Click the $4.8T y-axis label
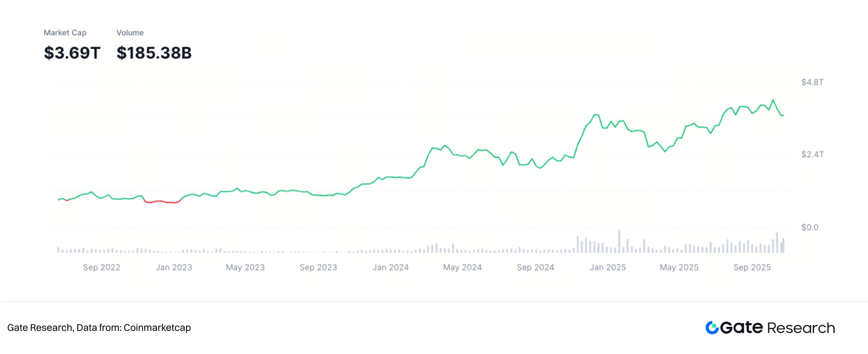The height and width of the screenshot is (354, 868). [812, 82]
